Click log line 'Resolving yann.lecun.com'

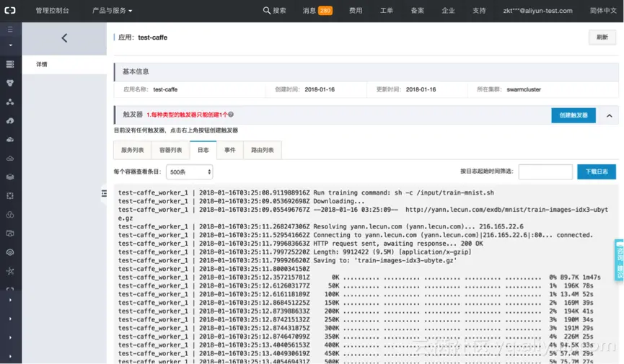click(x=321, y=227)
